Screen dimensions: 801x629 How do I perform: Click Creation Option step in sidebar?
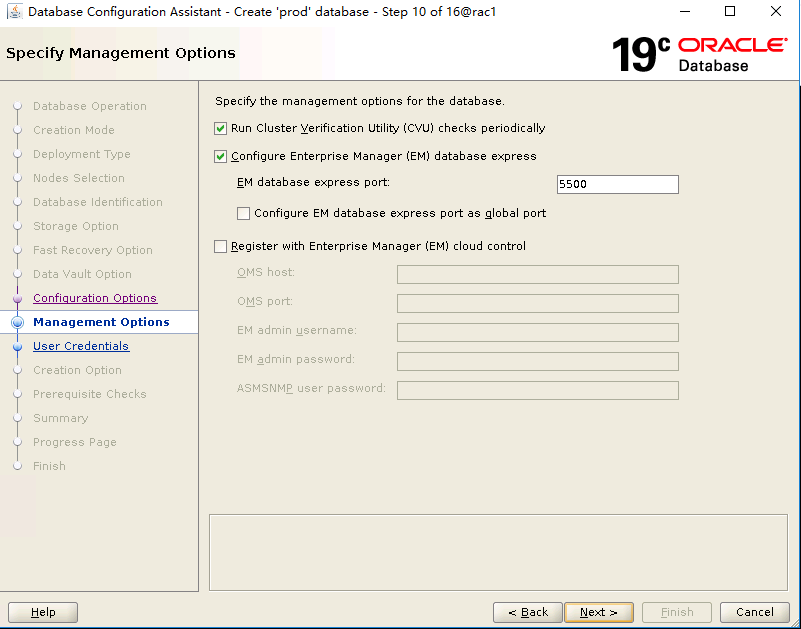77,370
